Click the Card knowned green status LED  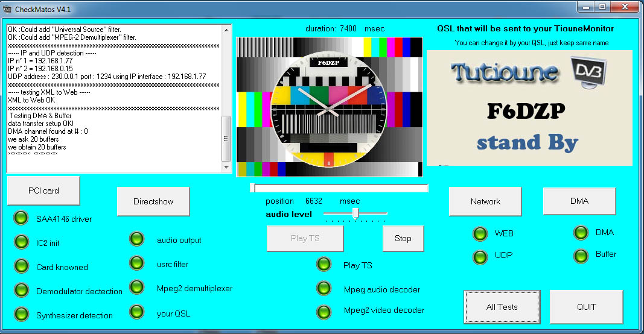[x=21, y=266]
